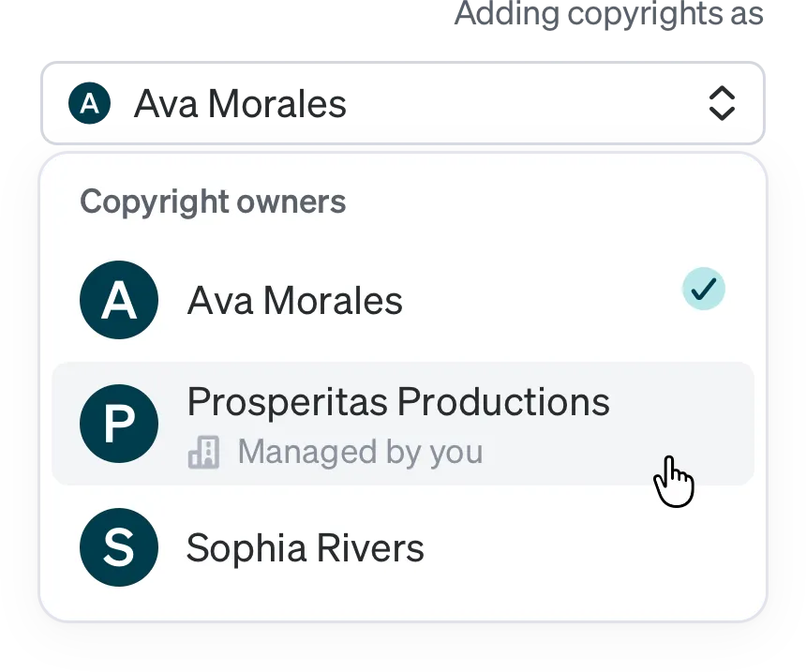Click the up-down chevron selector arrows

pyautogui.click(x=722, y=103)
